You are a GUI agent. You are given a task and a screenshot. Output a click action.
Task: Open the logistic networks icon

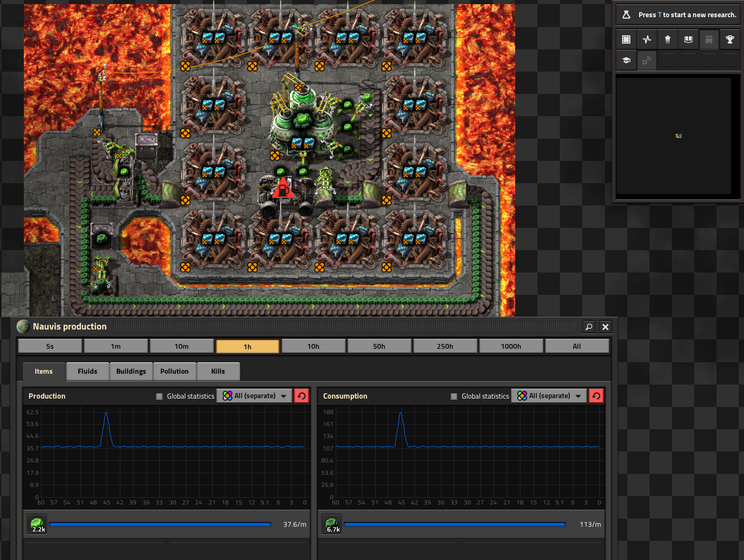point(668,39)
